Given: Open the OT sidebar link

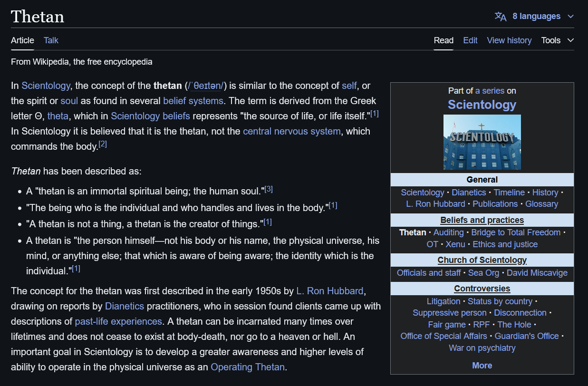Looking at the screenshot, I should tap(432, 244).
